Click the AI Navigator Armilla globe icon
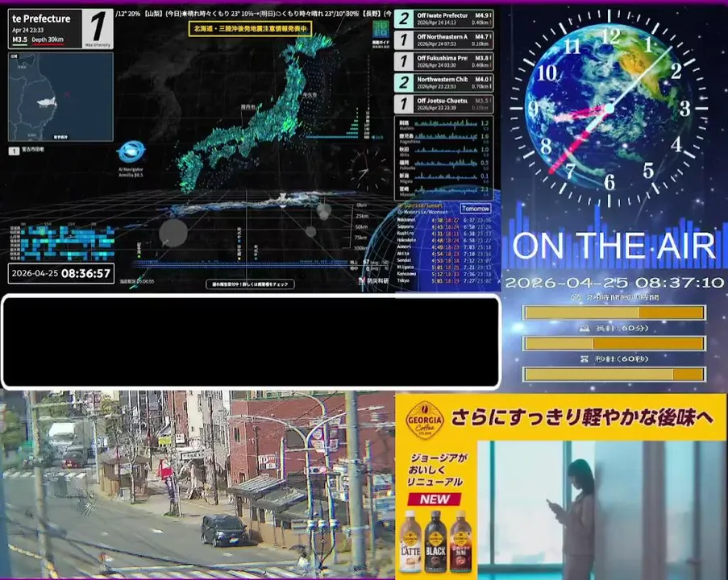Viewport: 728px width, 580px height. [x=131, y=152]
